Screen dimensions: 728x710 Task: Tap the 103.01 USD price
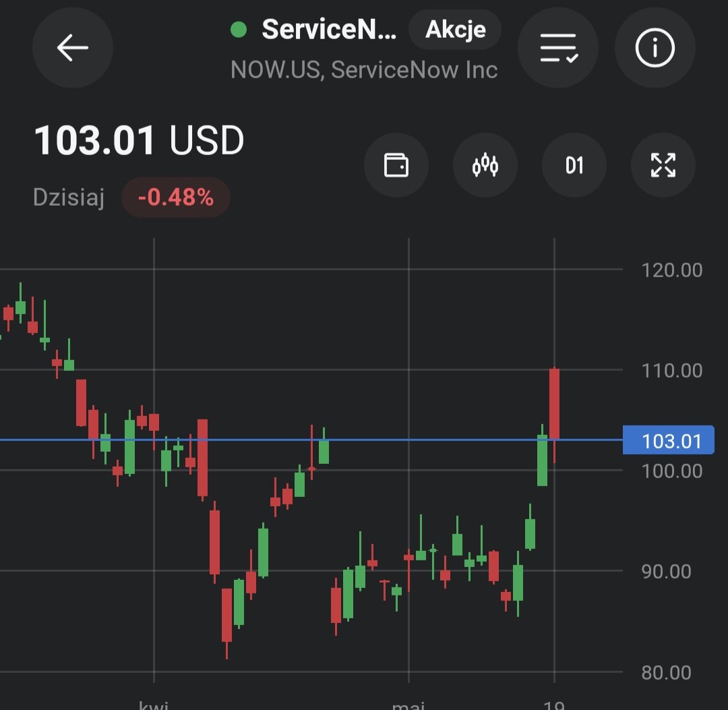(139, 140)
